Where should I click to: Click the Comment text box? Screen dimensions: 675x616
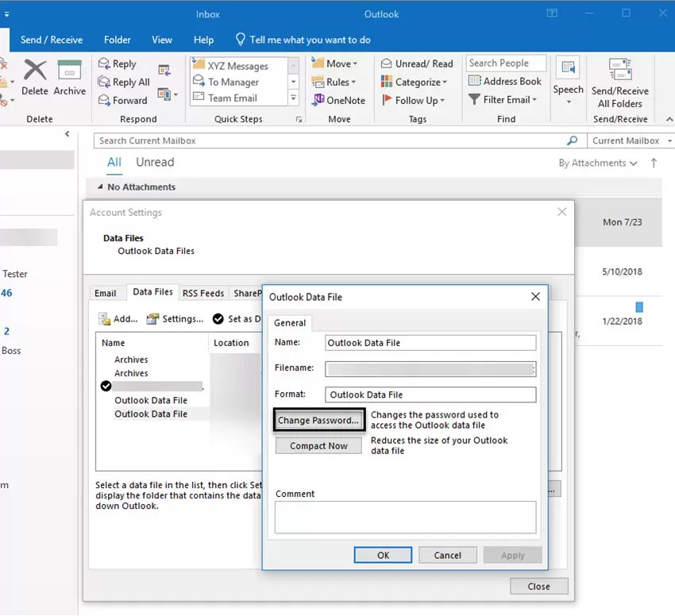point(405,517)
